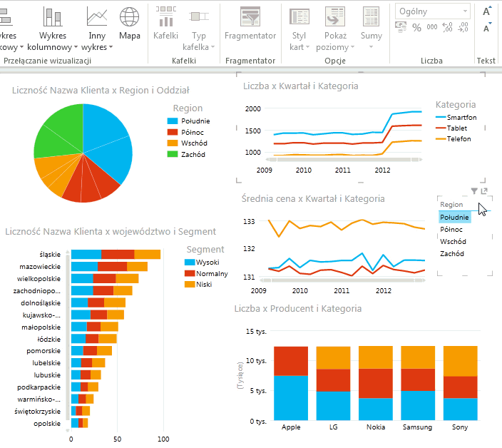The image size is (502, 448).
Task: Expand the Sumy dropdown
Action: [372, 47]
